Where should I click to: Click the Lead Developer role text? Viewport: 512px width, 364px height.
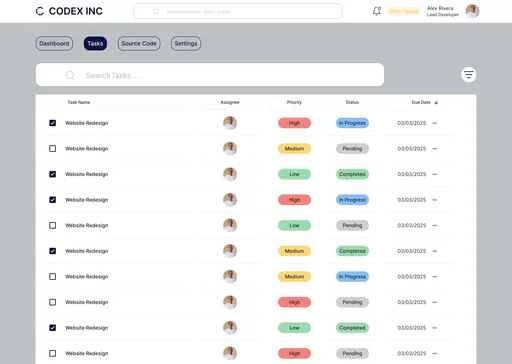click(x=443, y=15)
